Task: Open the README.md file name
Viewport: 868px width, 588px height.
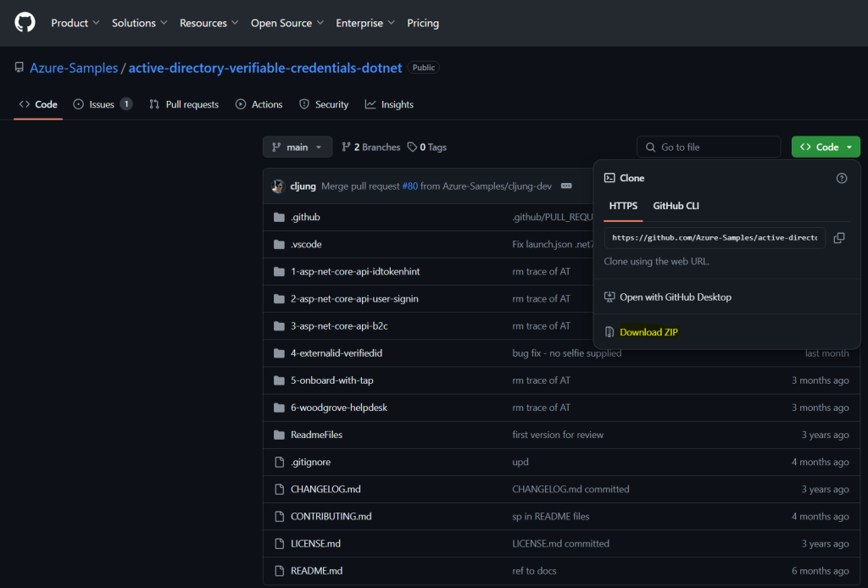Action: tap(317, 571)
